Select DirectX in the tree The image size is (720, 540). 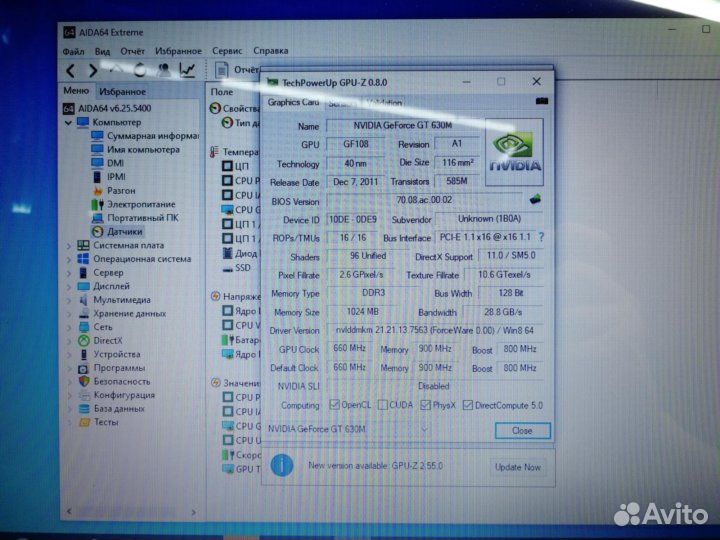pyautogui.click(x=100, y=341)
